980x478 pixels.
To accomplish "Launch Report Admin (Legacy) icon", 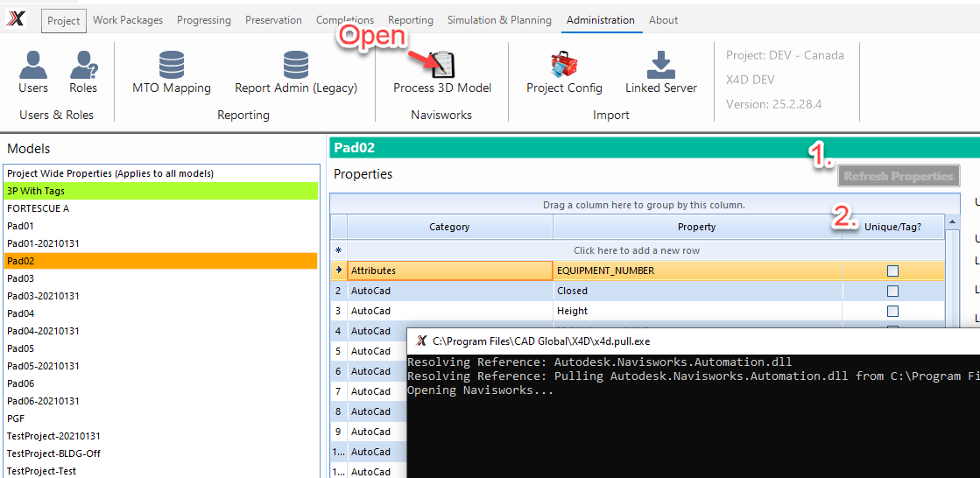I will 296,66.
